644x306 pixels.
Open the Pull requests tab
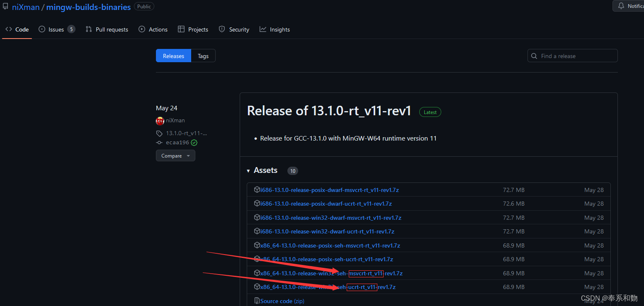click(x=107, y=29)
